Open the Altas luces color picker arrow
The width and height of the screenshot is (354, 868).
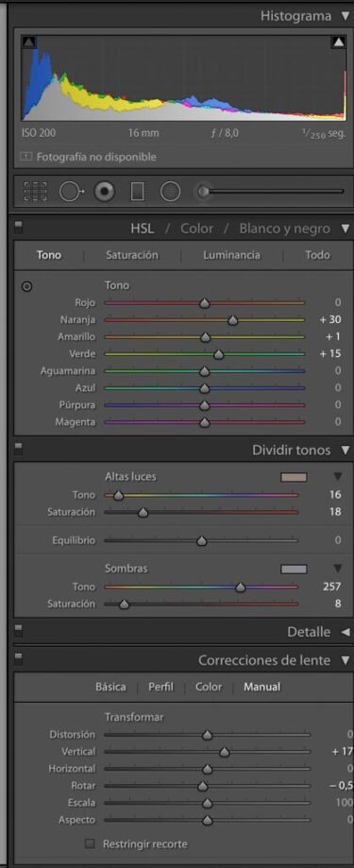[338, 477]
